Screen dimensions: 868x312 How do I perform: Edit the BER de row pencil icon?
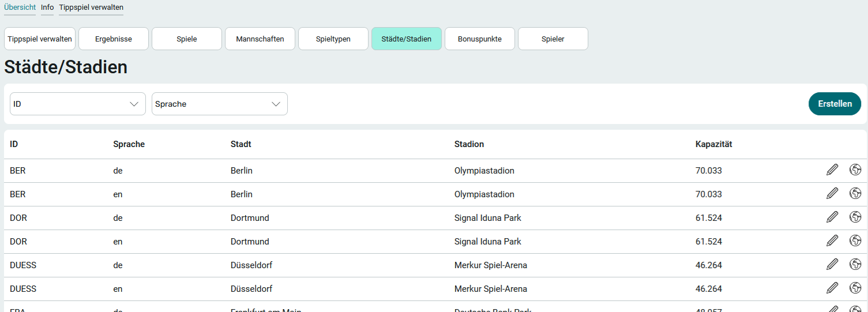(832, 170)
